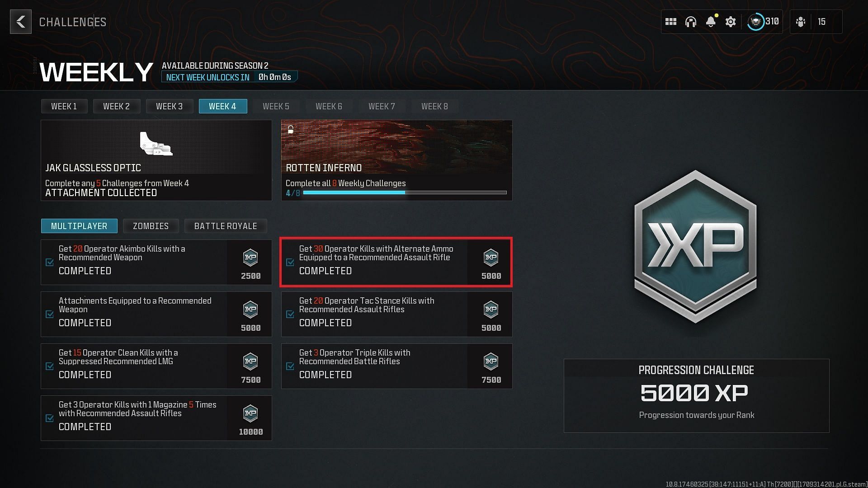Check completed Operator Akimbo Kills challenge
This screenshot has height=488, width=868.
49,262
